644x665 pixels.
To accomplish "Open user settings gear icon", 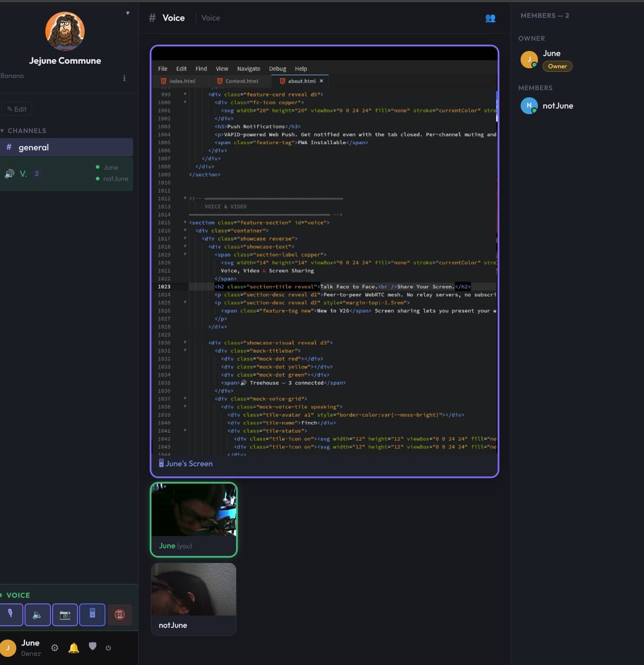I will (x=55, y=648).
